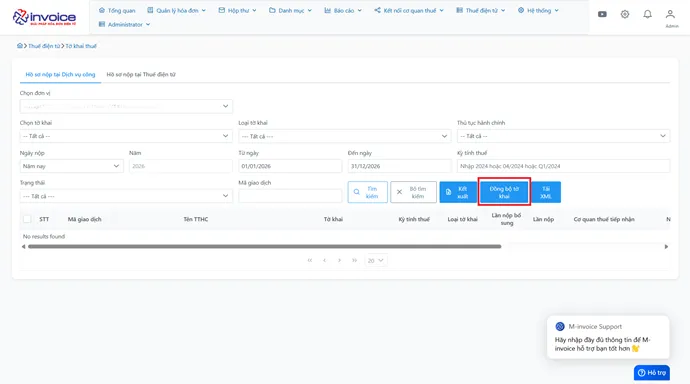Image resolution: width=690 pixels, height=384 pixels.
Task: Open the notifications bell
Action: 647,14
